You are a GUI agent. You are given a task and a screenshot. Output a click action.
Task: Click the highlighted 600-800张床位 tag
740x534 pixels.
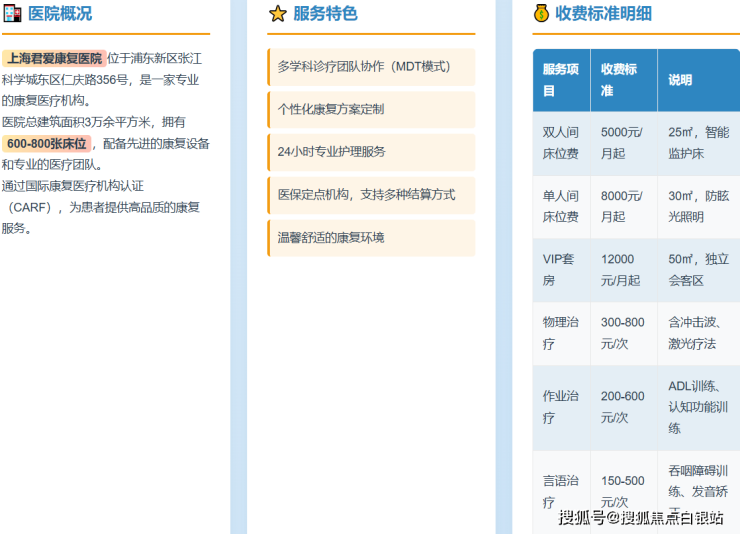46,143
